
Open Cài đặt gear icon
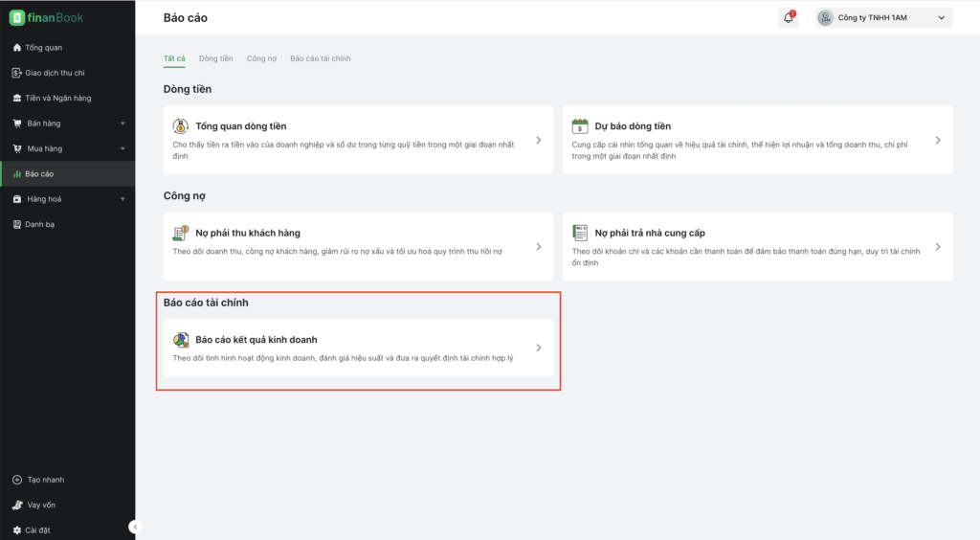click(x=17, y=530)
